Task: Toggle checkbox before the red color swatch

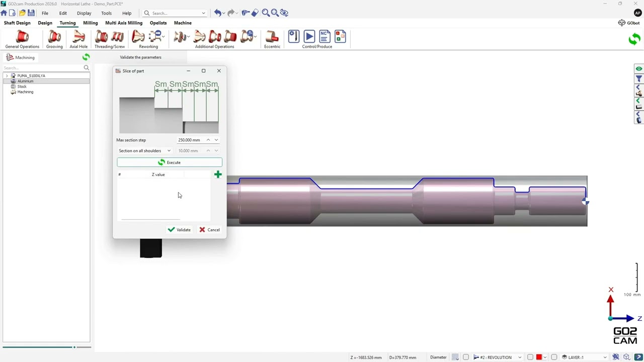Action: click(x=530, y=357)
